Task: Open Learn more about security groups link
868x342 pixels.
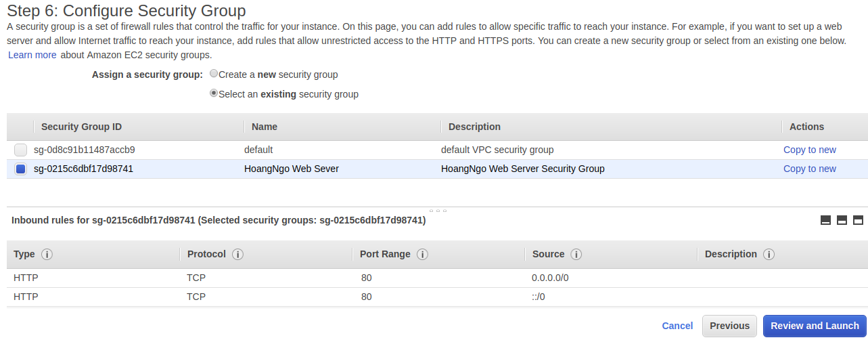Action: [32, 55]
